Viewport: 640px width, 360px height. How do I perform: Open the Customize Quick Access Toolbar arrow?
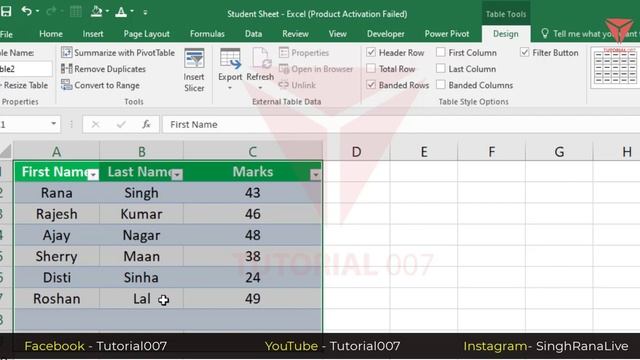coord(145,12)
